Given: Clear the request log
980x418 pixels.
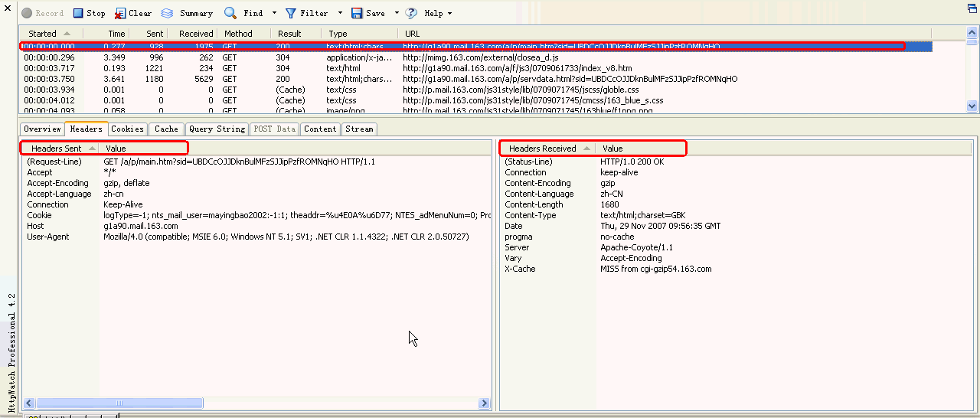Looking at the screenshot, I should point(120,13).
